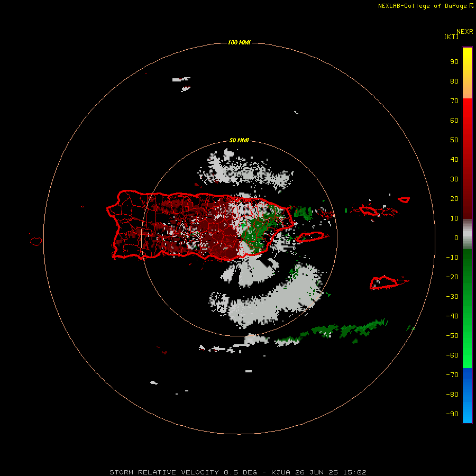Image resolution: width=476 pixels, height=476 pixels.
Task: Click the -50 value on the scale
Action: pyautogui.click(x=452, y=336)
